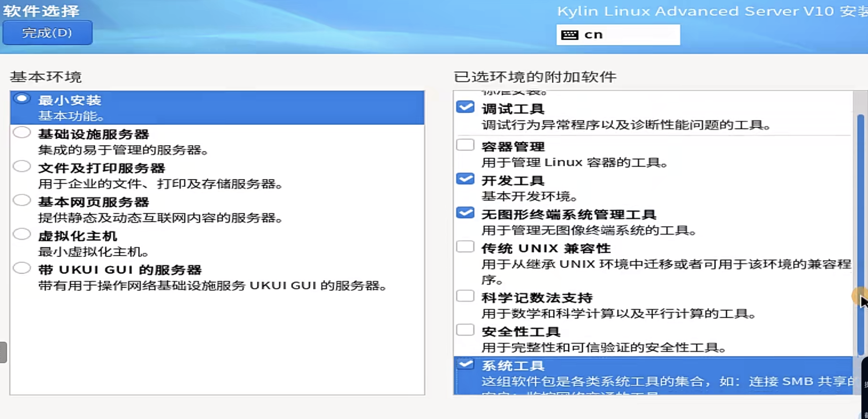Click text 用于数学和科学计算以及平行计算的工具。

coord(619,314)
